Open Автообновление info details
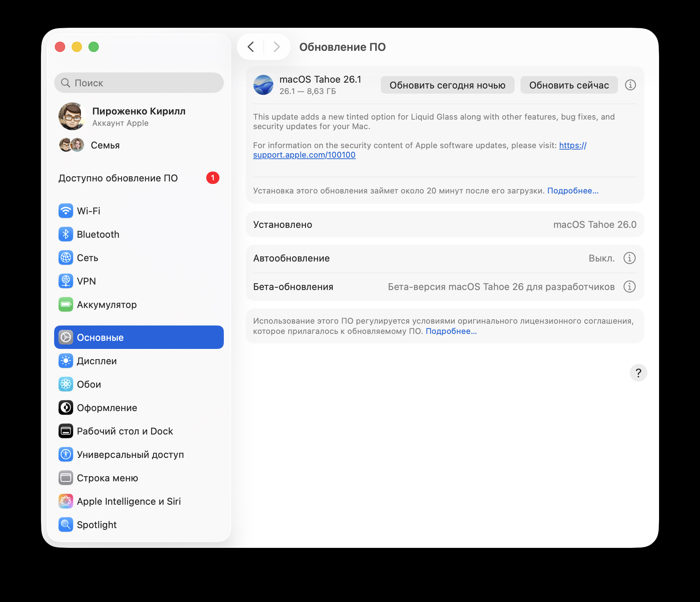 629,258
